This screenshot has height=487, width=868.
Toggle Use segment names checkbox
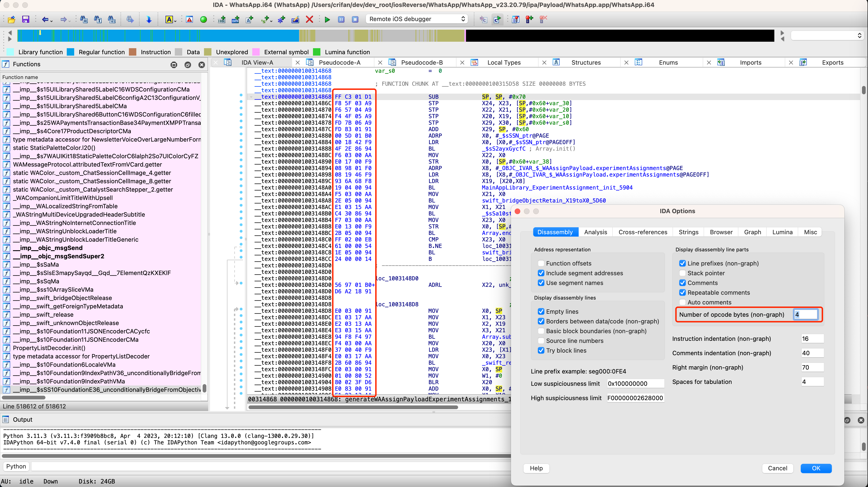[541, 283]
